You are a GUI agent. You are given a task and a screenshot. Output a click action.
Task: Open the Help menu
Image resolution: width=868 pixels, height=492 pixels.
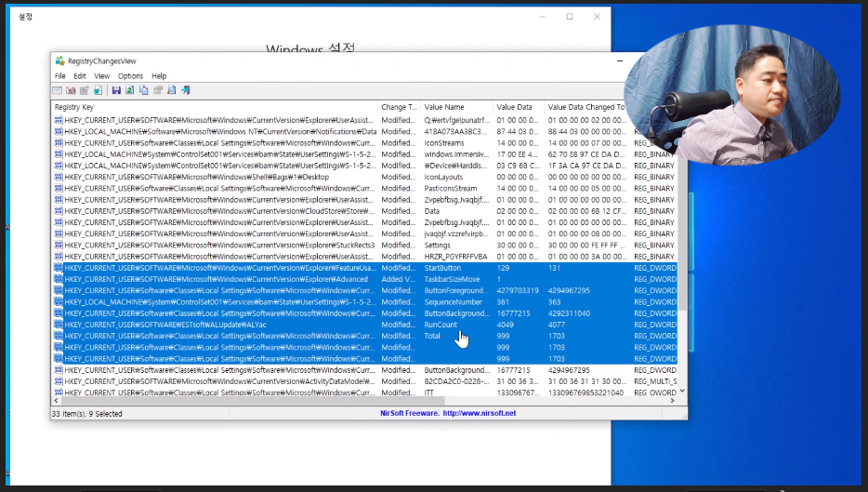click(159, 76)
